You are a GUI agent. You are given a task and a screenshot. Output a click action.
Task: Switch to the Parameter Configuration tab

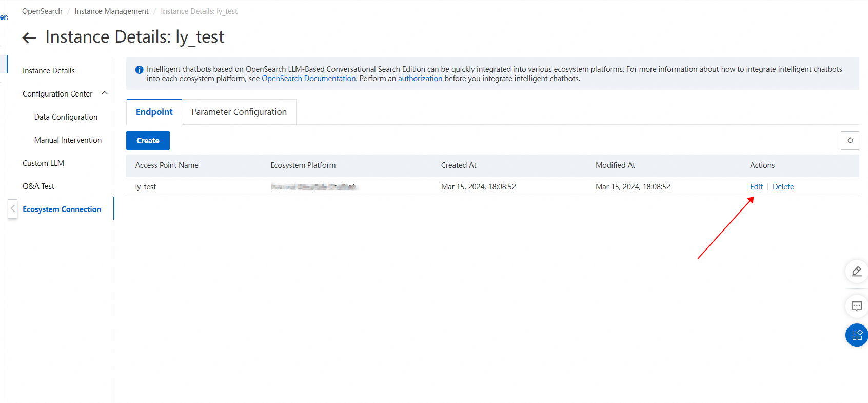pyautogui.click(x=239, y=112)
